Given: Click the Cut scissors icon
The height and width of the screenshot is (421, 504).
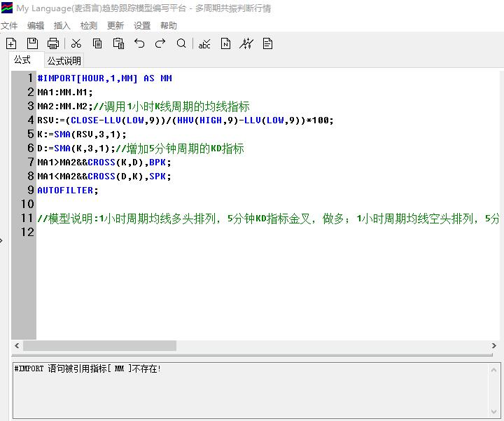Looking at the screenshot, I should [x=76, y=43].
